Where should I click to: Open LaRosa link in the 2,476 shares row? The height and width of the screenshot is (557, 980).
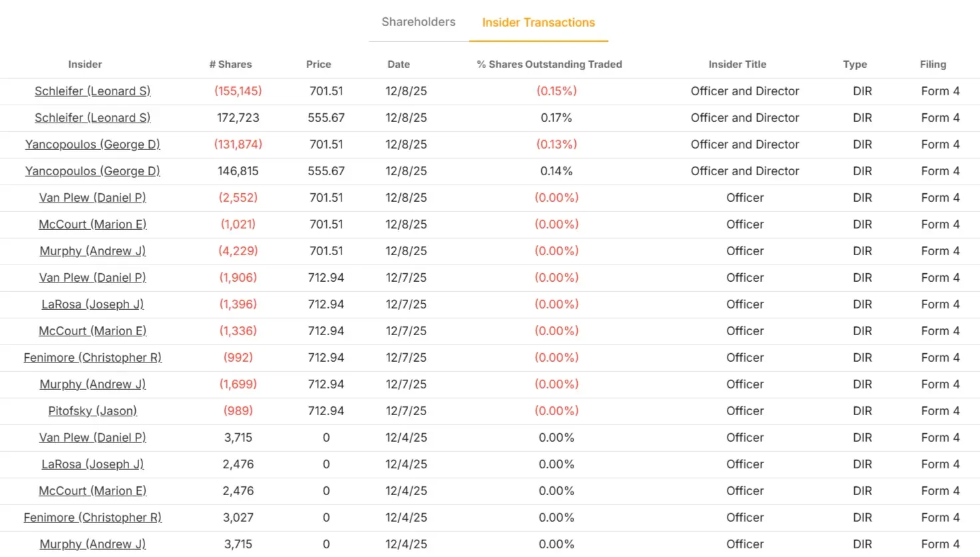(93, 464)
